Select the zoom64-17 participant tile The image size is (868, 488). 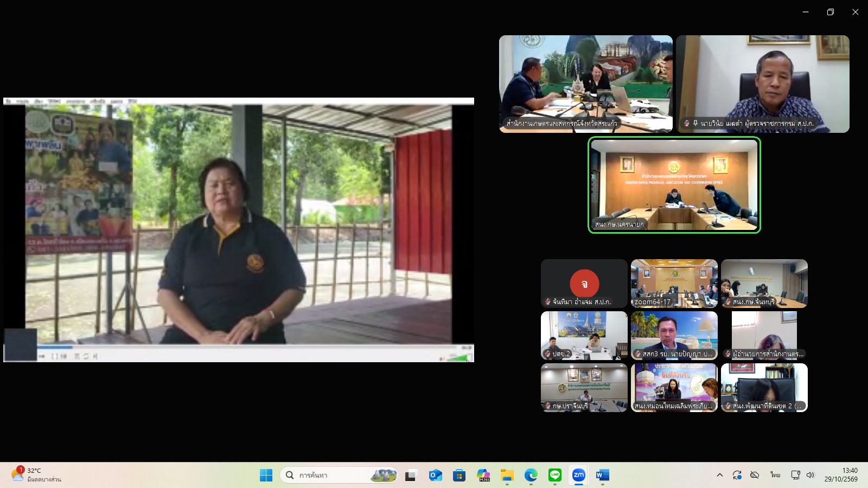tap(674, 284)
